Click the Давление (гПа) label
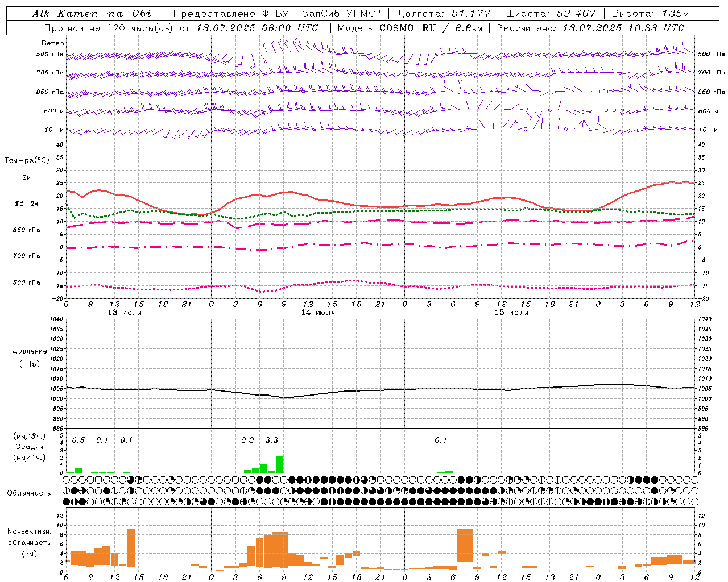Image resolution: width=728 pixels, height=582 pixels. click(29, 357)
